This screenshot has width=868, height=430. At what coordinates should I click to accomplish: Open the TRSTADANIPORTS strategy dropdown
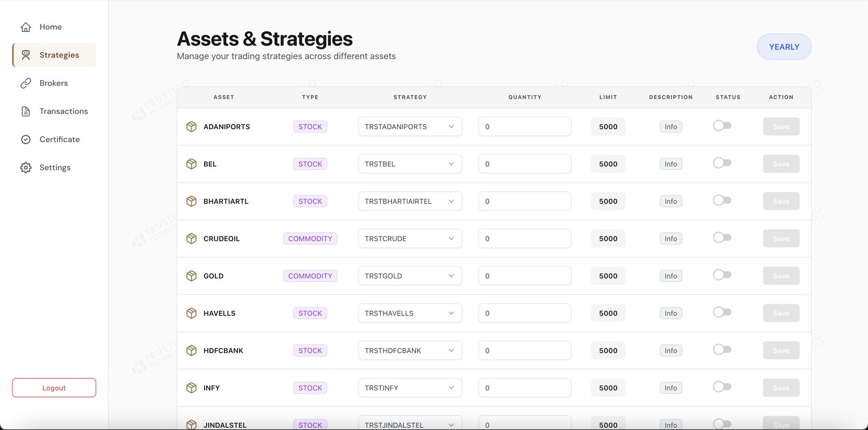[x=410, y=127]
